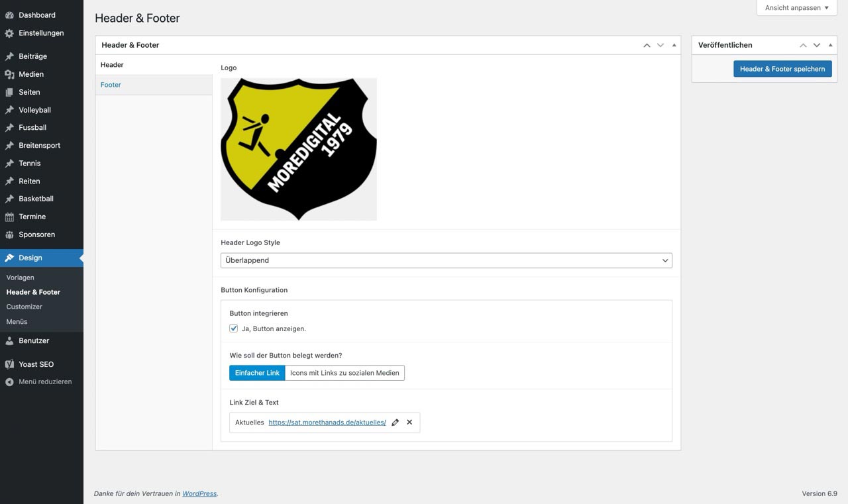Select 'Icons mit Links zu sozialen Medien' option
Screen dimensions: 848x504
(344, 373)
